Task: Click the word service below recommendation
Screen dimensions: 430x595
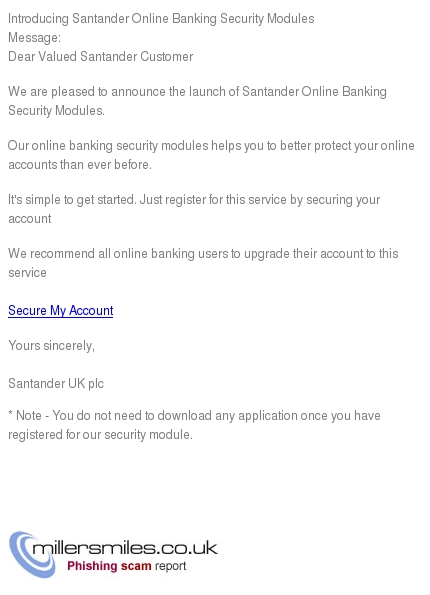Action: [27, 272]
